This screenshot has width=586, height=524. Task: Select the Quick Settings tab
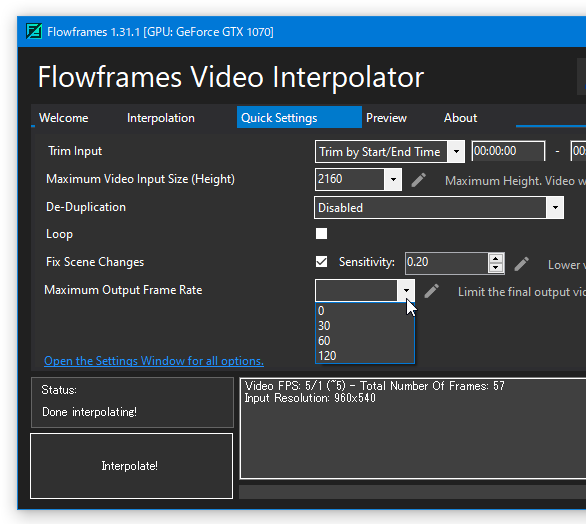click(x=299, y=117)
